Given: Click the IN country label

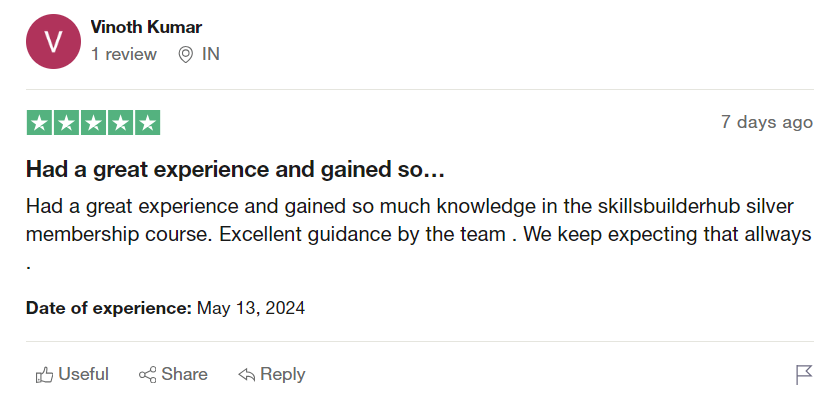Looking at the screenshot, I should [x=211, y=54].
